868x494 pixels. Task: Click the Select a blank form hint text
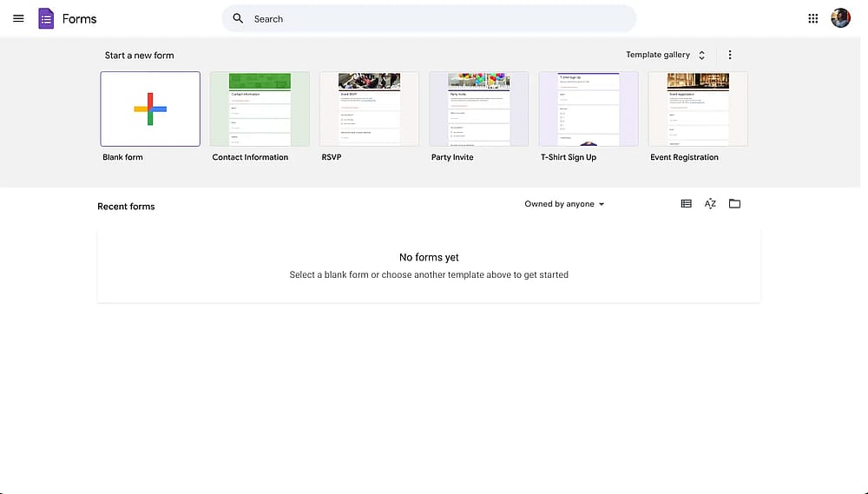[x=429, y=274]
